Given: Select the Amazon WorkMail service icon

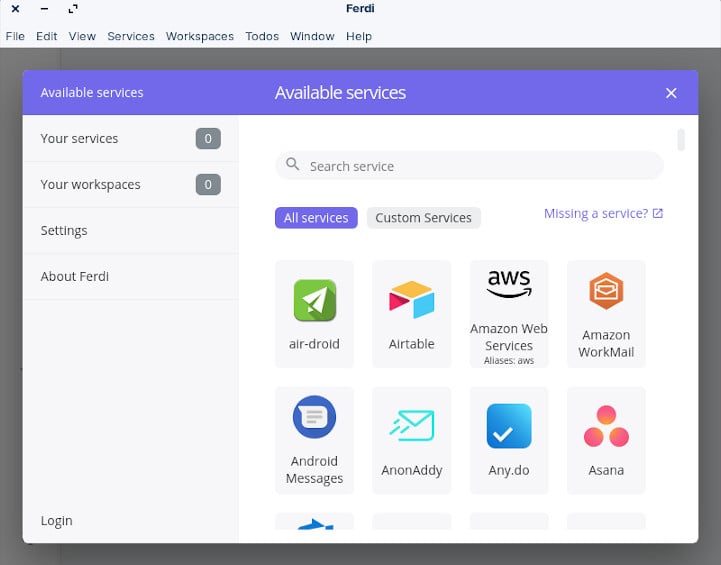Looking at the screenshot, I should 606,291.
